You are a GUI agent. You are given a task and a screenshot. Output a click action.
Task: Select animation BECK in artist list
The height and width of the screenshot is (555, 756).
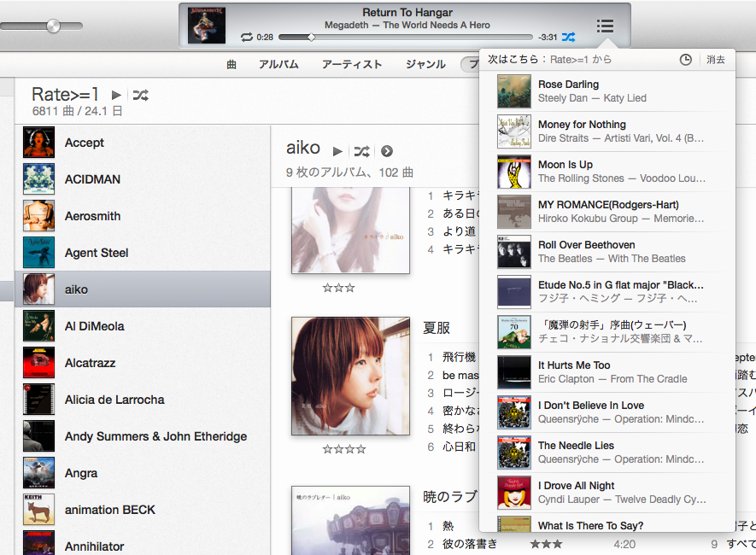click(x=143, y=510)
